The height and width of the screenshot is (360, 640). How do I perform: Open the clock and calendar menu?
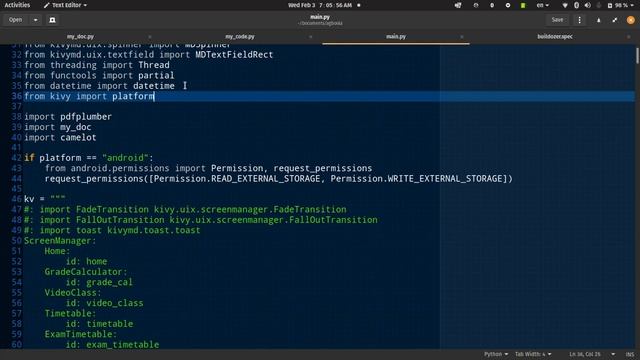click(x=320, y=5)
